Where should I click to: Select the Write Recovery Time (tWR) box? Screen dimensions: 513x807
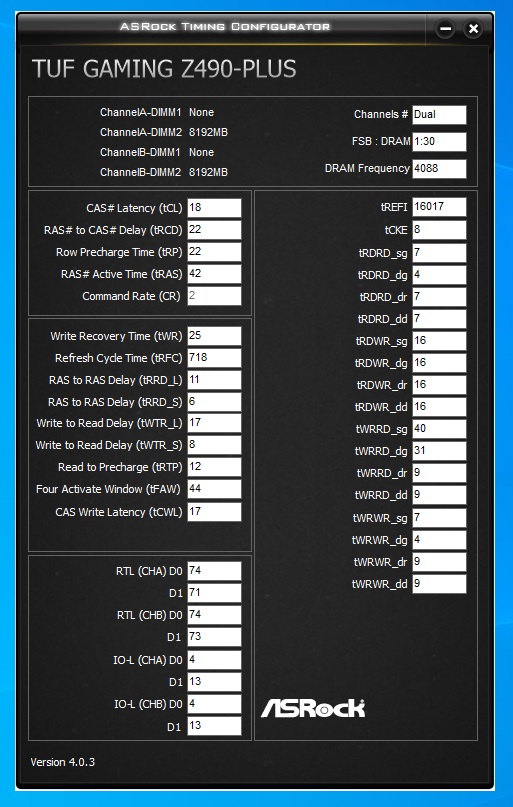[x=214, y=336]
